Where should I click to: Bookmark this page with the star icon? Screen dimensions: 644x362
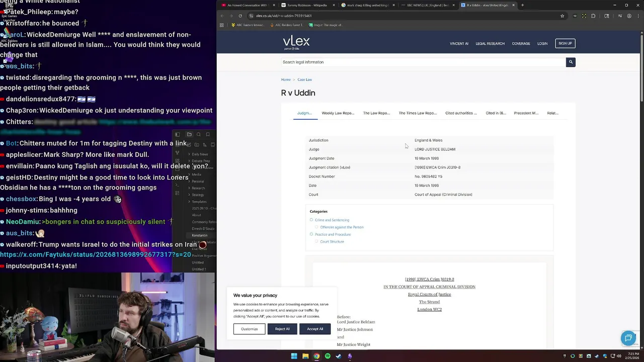[562, 16]
